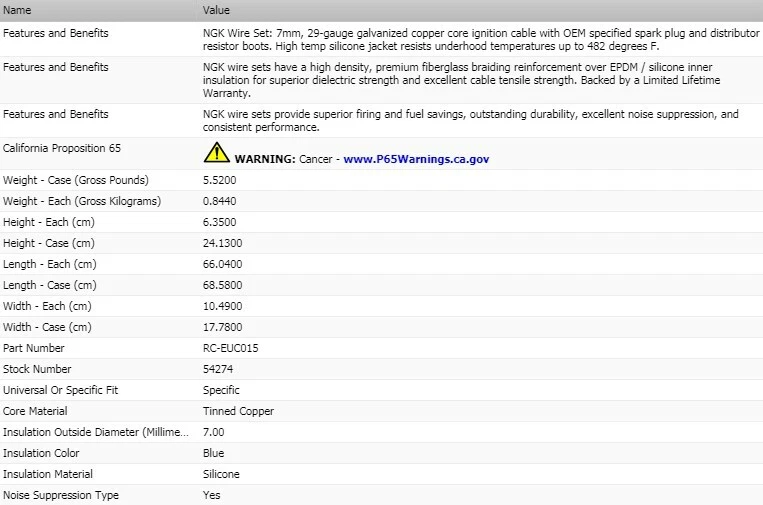Click the 'NGK Wire Set: 7mm, 29-gauge' description
Viewport: 763px width, 505px height.
481,39
